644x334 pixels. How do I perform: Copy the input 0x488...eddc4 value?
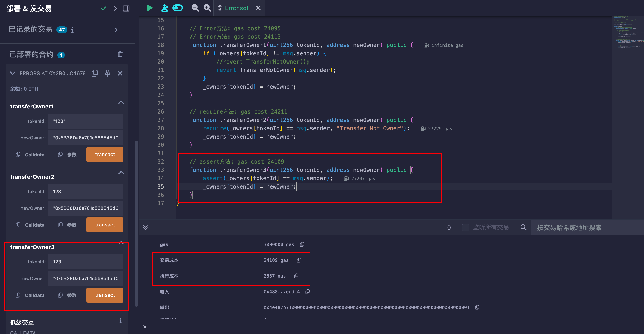pos(307,291)
